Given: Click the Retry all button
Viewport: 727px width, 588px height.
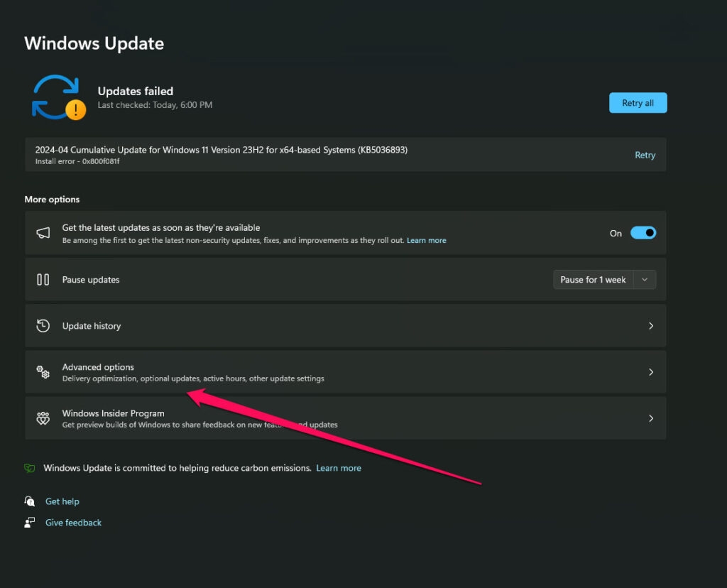Looking at the screenshot, I should coord(638,103).
